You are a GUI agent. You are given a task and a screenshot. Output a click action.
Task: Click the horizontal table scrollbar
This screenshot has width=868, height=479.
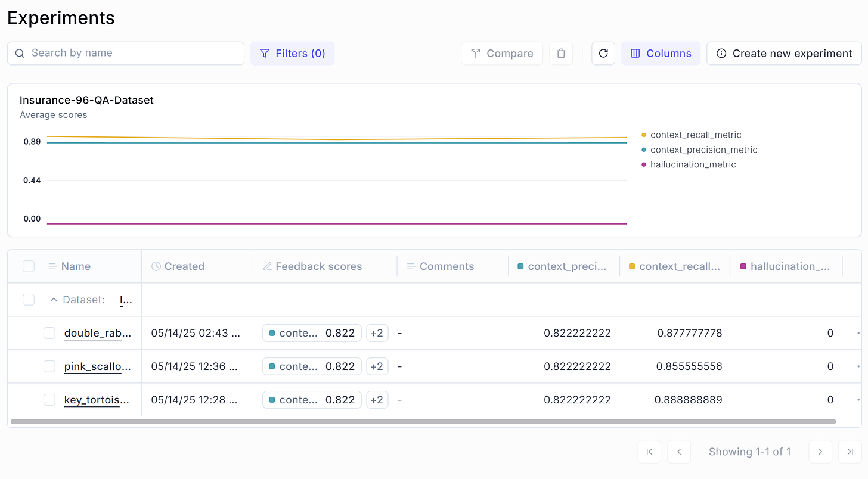tap(423, 421)
